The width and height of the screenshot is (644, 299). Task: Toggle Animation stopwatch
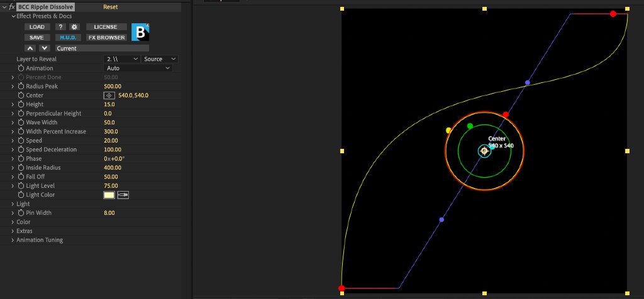[21, 68]
